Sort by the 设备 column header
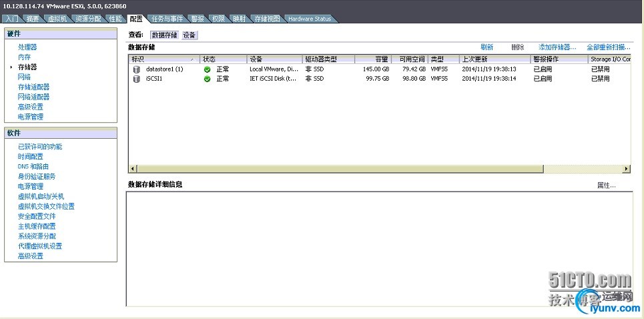Image resolution: width=644 pixels, height=319 pixels. tap(275, 59)
